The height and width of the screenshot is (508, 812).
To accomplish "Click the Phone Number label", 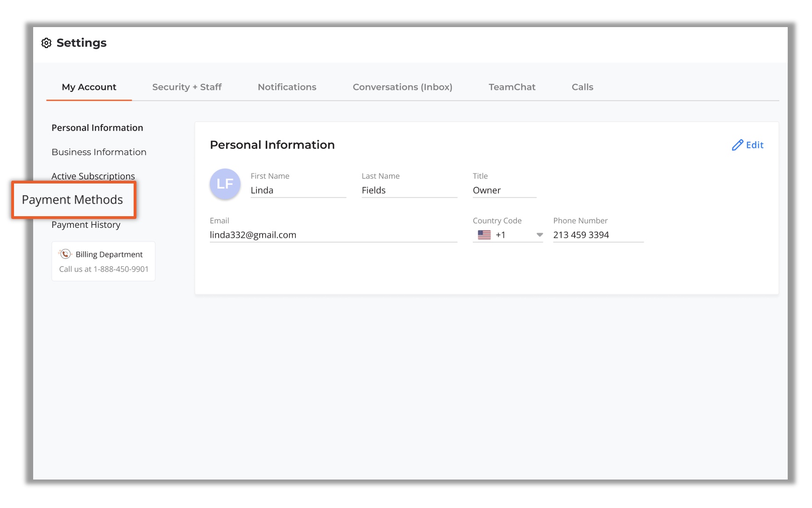I will (x=580, y=221).
